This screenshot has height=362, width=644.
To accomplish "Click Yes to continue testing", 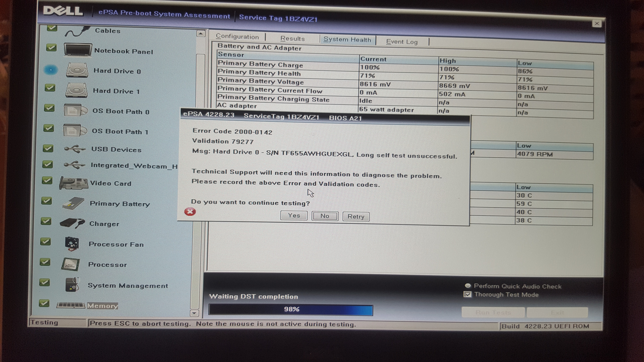I will coord(294,215).
